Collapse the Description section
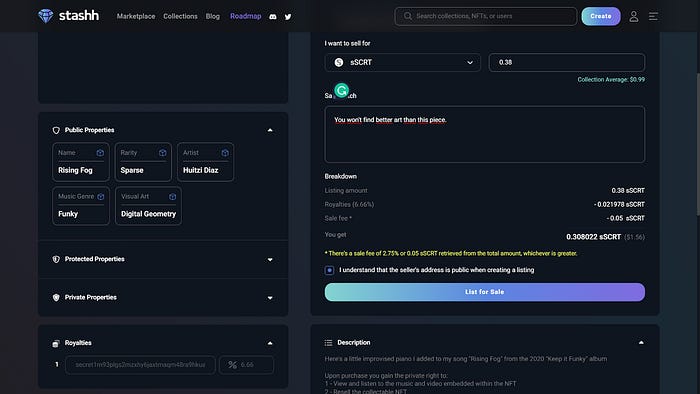This screenshot has height=394, width=700. tap(641, 343)
